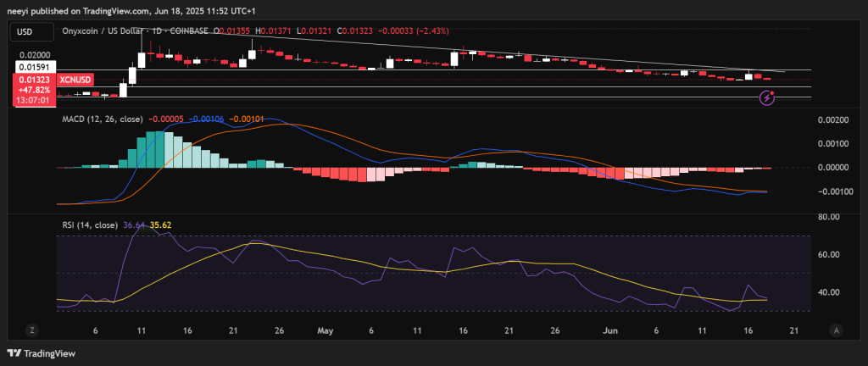The width and height of the screenshot is (868, 366).
Task: Open the MACD (12, 26, close) indicator legend
Action: click(x=103, y=119)
